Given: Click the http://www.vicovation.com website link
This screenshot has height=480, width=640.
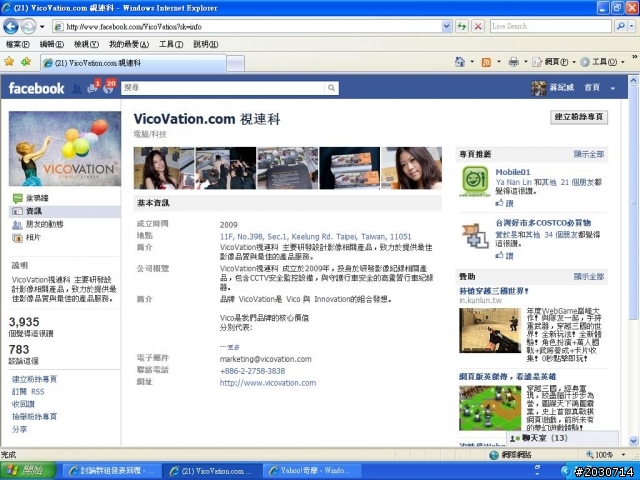Looking at the screenshot, I should [268, 383].
